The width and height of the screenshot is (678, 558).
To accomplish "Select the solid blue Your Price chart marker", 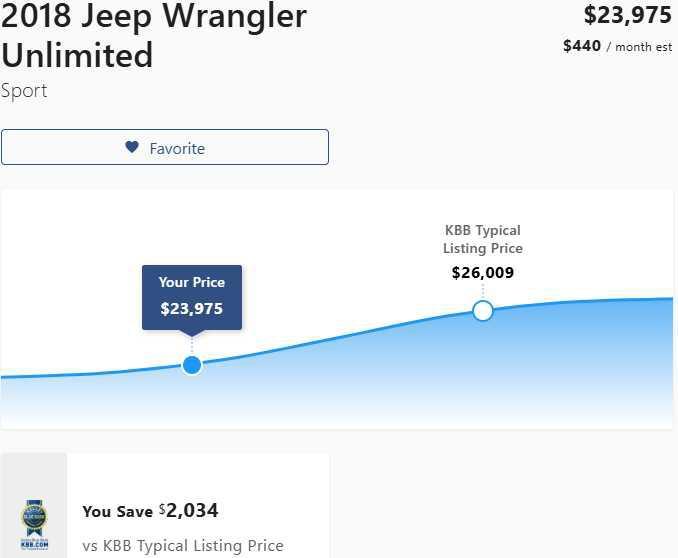I will (192, 365).
